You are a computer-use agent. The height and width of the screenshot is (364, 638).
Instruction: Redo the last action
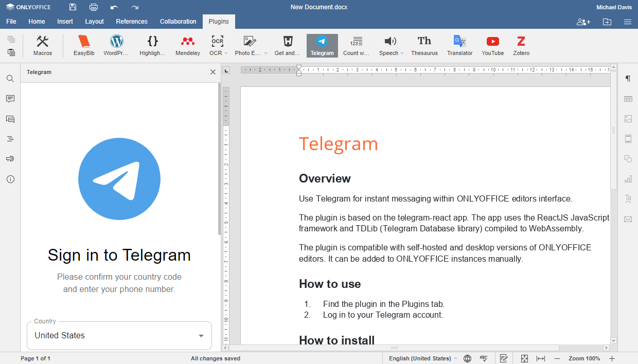(135, 7)
